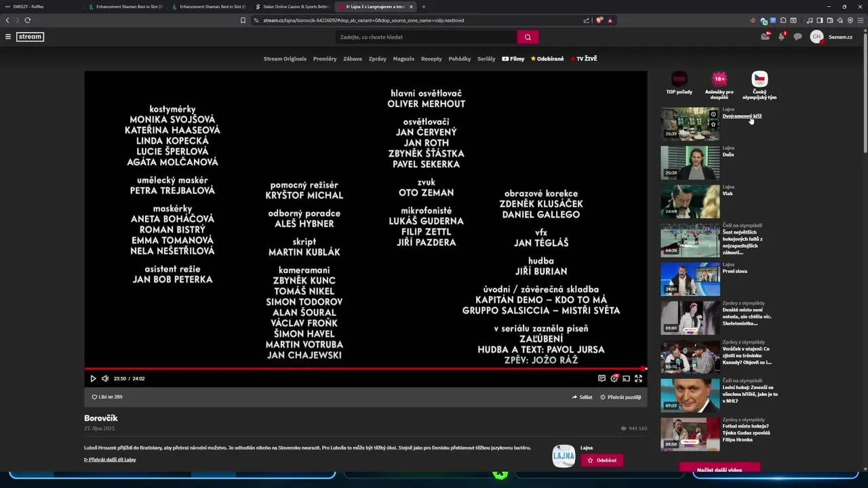Open 'Šest největších hokejových fails' video

coord(690,240)
